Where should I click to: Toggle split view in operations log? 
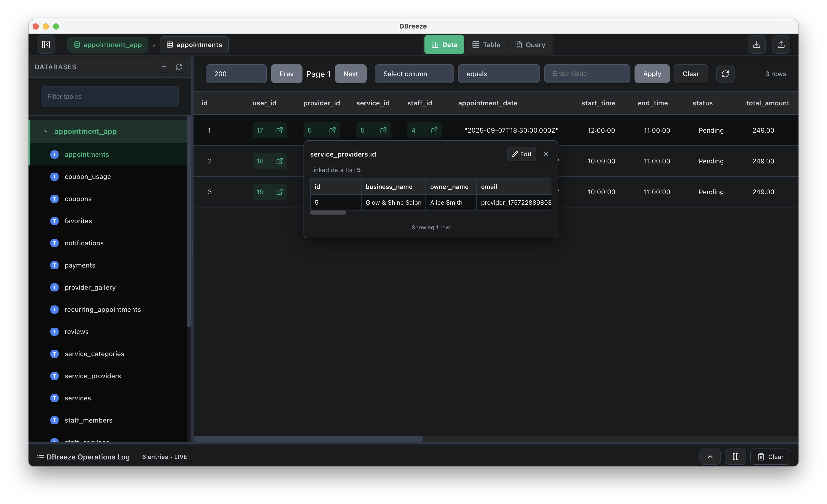[x=735, y=457]
